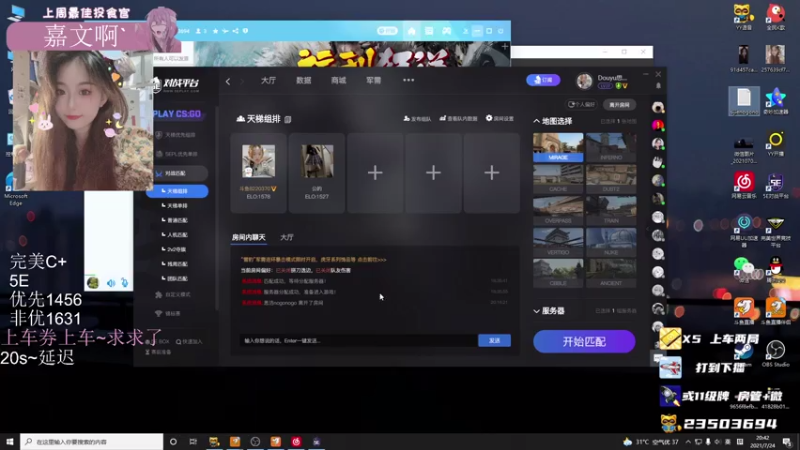The image size is (800, 450).
Task: Open the red friend avatar in friends strip
Action: (658, 125)
